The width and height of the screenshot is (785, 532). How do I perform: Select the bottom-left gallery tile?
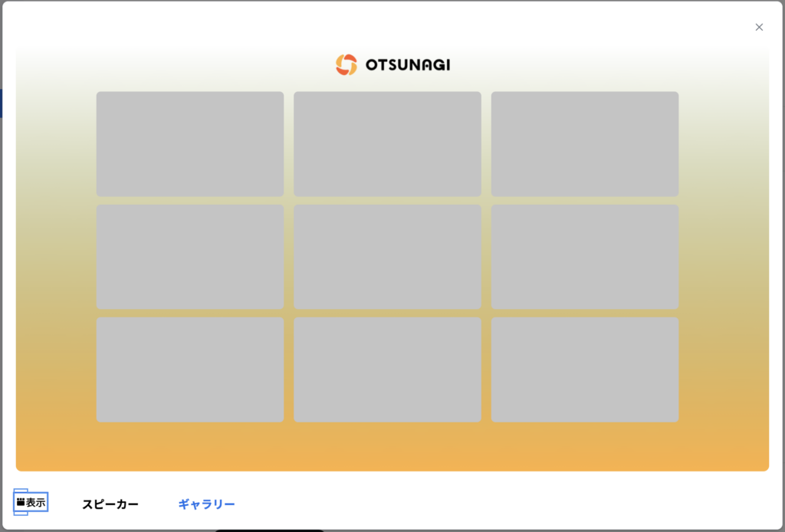tap(190, 369)
